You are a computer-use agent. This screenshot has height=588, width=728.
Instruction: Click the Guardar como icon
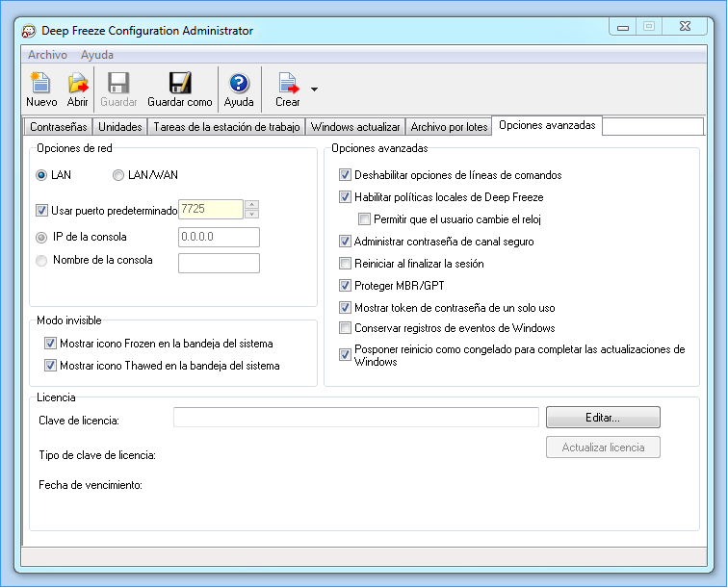point(180,83)
